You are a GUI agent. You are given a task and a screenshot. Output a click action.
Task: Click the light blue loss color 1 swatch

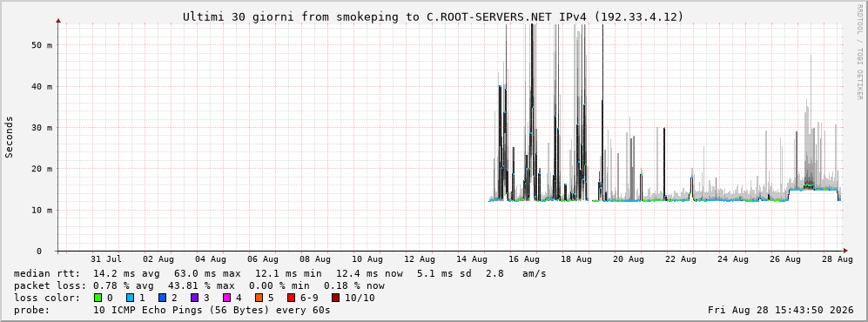[x=130, y=298]
